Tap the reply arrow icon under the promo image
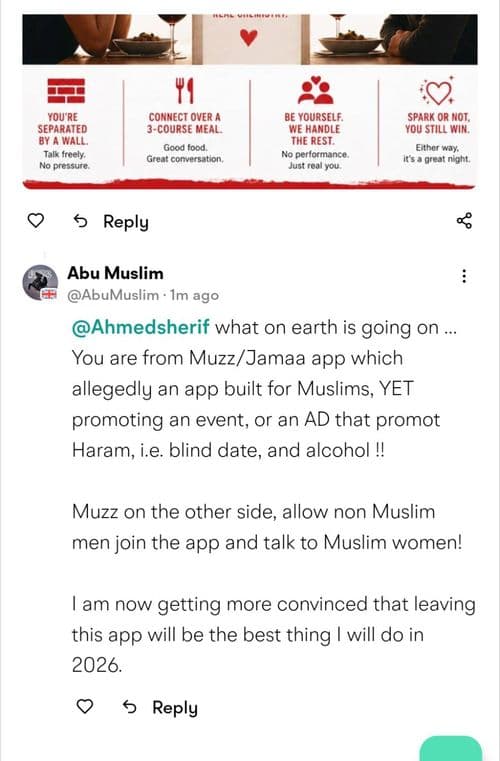500x761 pixels. [80, 221]
